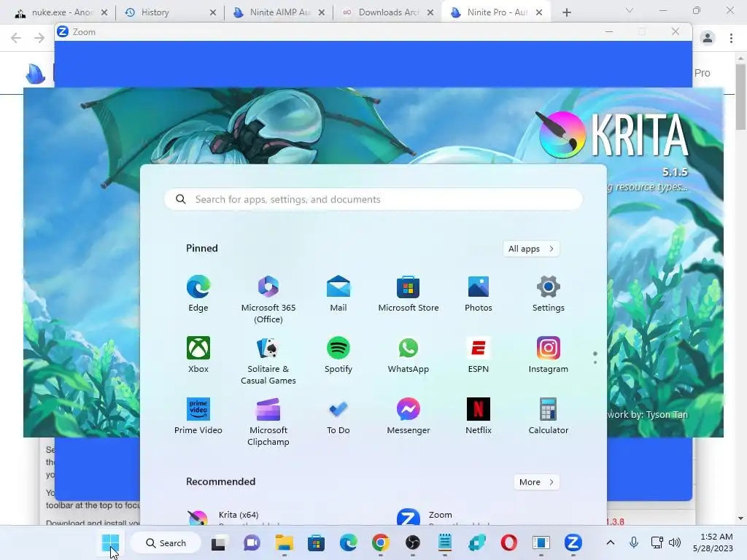Open Messenger pinned app
Image resolution: width=747 pixels, height=560 pixels.
409,416
